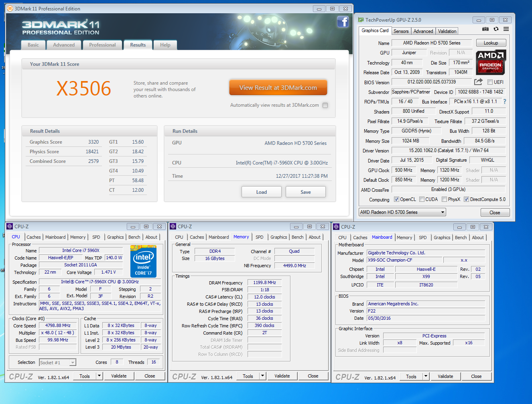Open Professional tab in 3DMark
Image resolution: width=532 pixels, height=404 pixels.
pyautogui.click(x=102, y=45)
